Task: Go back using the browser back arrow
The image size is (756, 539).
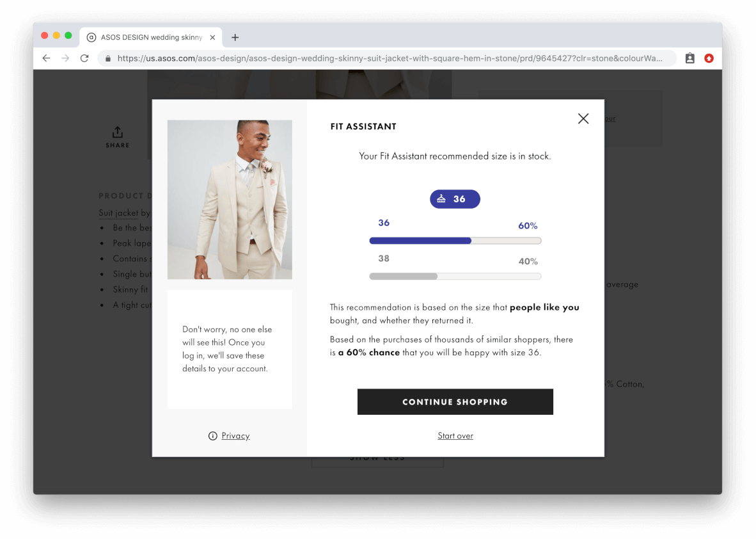Action: [x=46, y=58]
